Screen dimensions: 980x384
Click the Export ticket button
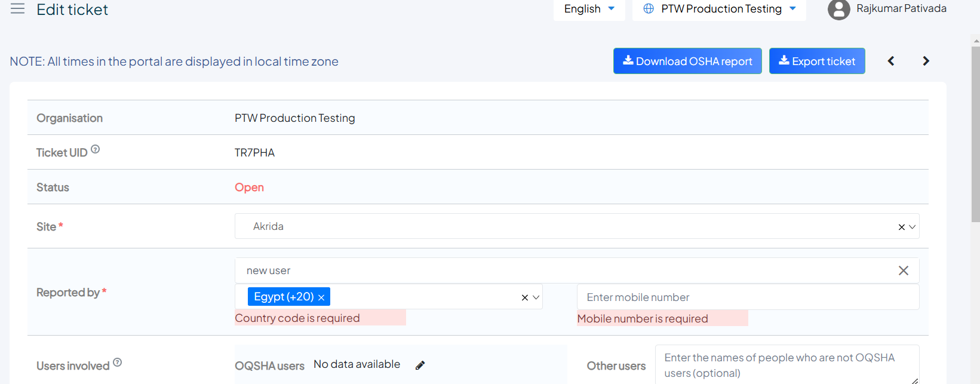[816, 61]
